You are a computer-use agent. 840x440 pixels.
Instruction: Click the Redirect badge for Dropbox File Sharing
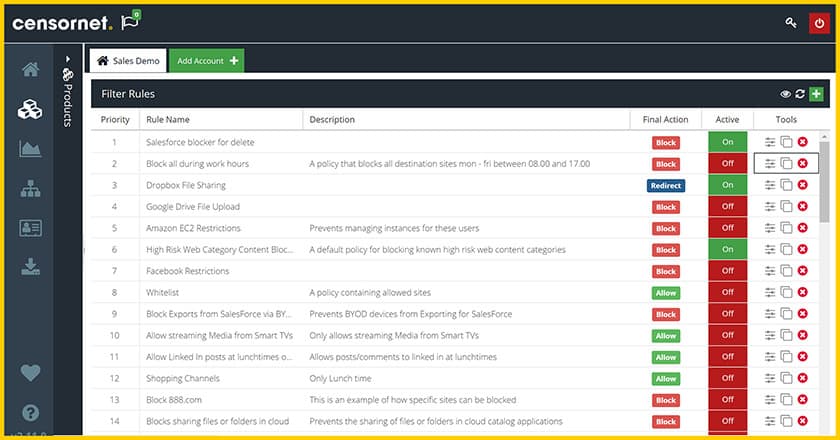coord(666,185)
